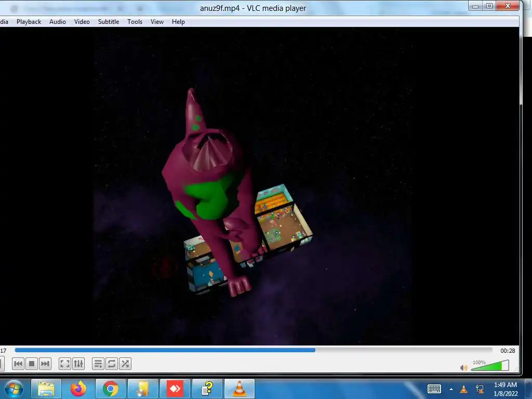Show extended settings and effects
This screenshot has width=532, height=399.
pos(78,364)
